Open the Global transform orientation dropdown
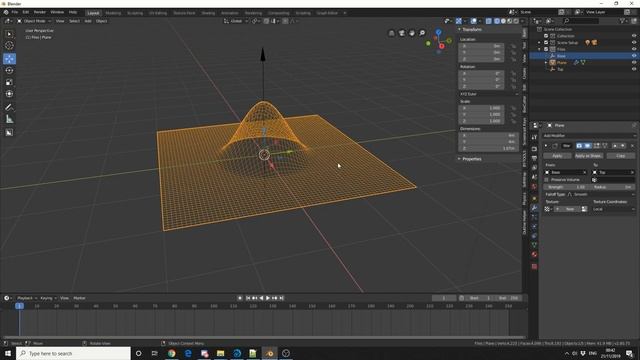The image size is (640, 360). pyautogui.click(x=236, y=21)
